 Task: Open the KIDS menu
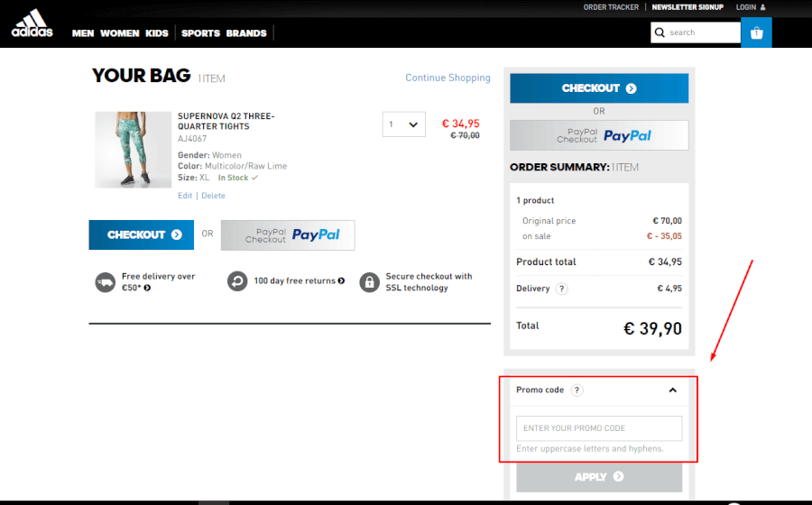pos(157,33)
